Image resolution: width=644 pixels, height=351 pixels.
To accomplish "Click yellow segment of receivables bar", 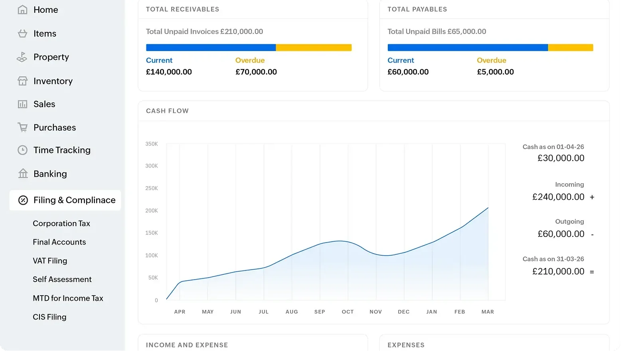I will click(314, 47).
